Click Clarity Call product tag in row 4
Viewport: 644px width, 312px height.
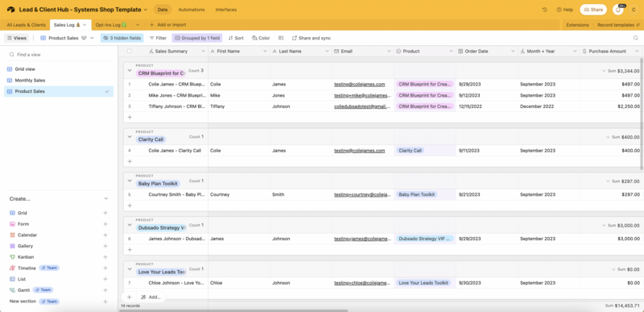410,151
